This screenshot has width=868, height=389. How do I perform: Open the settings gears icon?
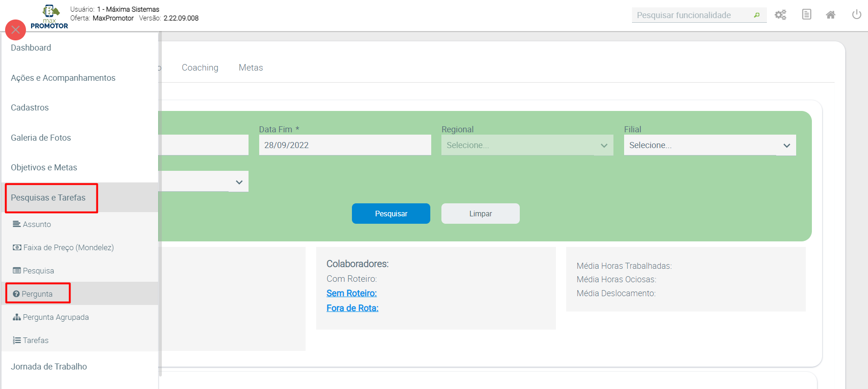click(x=780, y=15)
